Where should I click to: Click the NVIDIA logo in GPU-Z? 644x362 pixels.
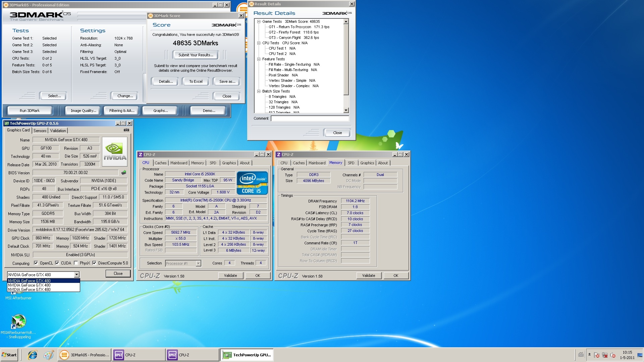115,152
